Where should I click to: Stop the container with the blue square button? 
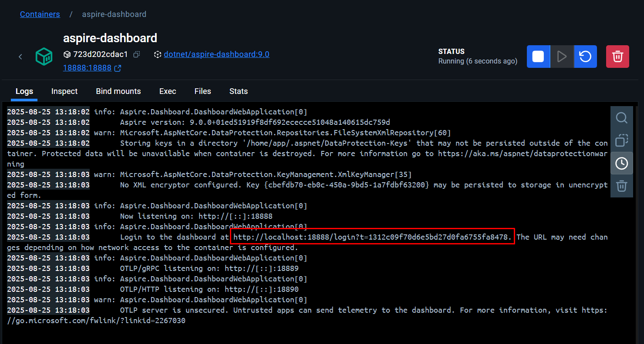click(538, 56)
